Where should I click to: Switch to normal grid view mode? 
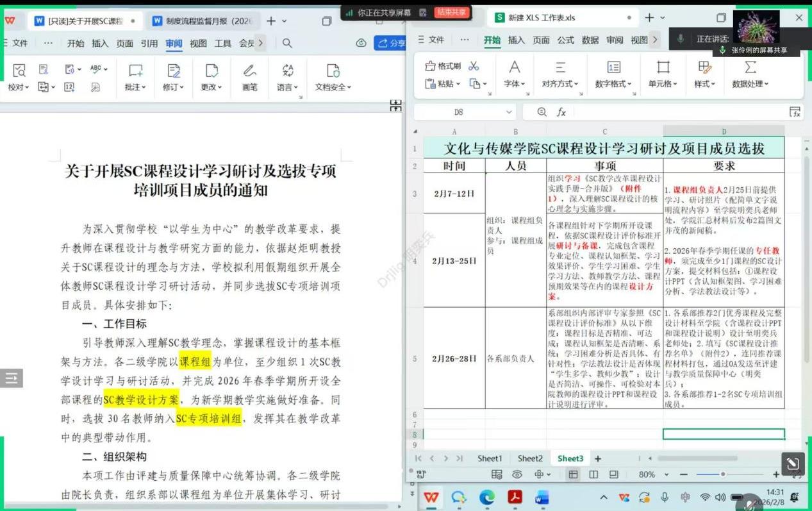(573, 474)
